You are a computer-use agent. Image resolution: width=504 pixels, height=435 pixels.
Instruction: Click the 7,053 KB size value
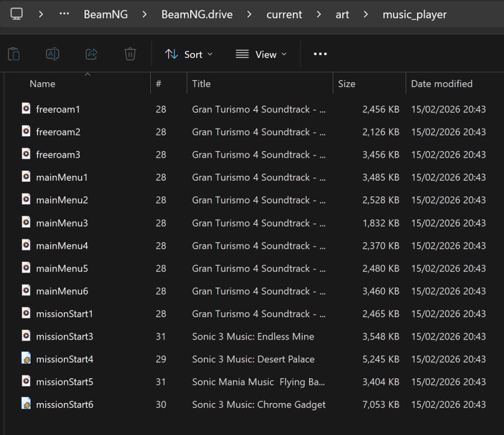coord(381,404)
